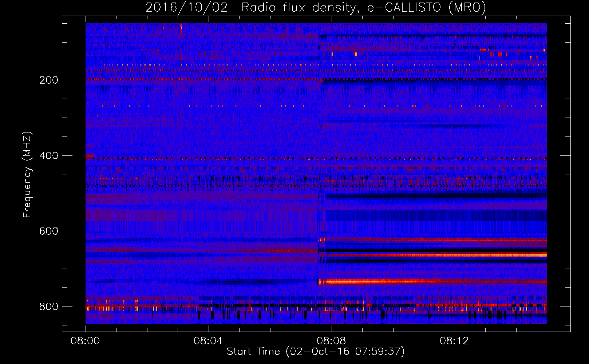Click the "Start Time (02-Oct-16 07:59:37)" label
This screenshot has height=364, width=589.
(316, 352)
